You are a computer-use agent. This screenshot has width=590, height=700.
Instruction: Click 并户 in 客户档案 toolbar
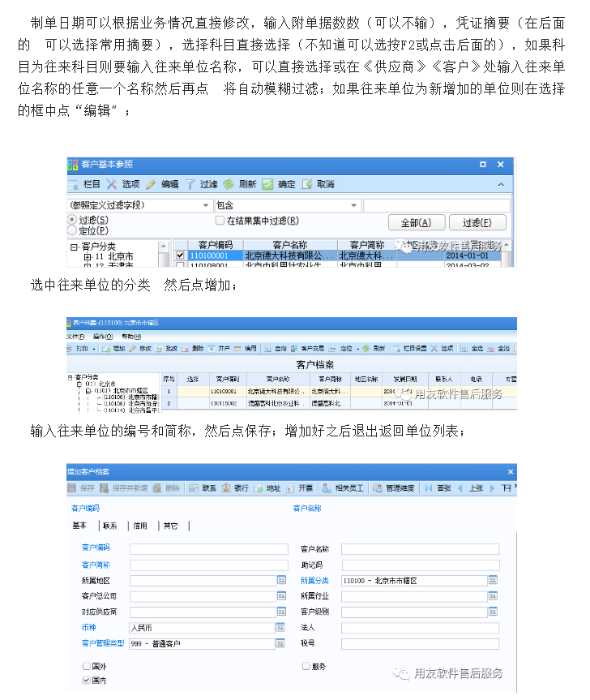(x=219, y=349)
